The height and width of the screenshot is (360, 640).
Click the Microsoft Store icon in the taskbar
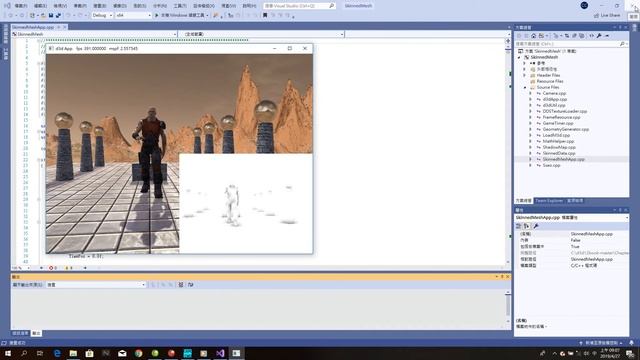tap(89, 353)
